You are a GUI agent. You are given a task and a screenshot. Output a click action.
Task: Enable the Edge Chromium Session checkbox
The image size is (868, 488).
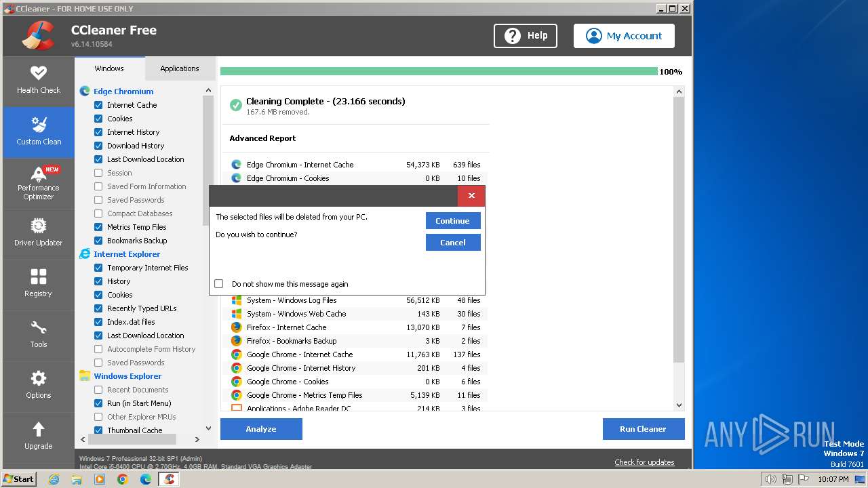[98, 173]
